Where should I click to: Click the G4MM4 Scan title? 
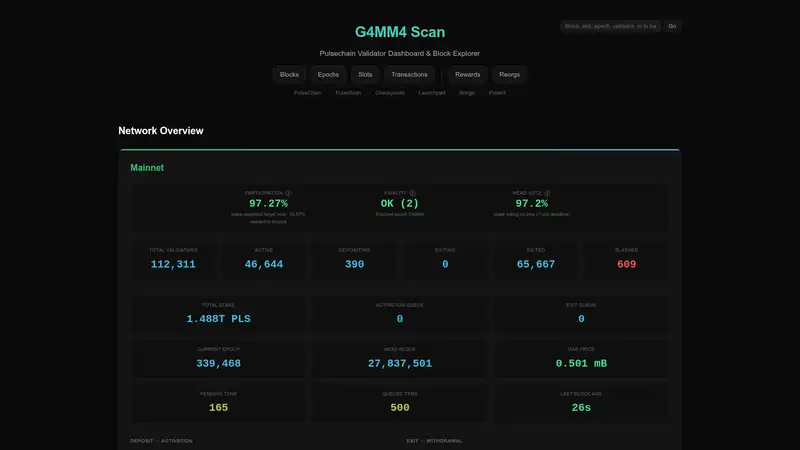click(x=400, y=32)
